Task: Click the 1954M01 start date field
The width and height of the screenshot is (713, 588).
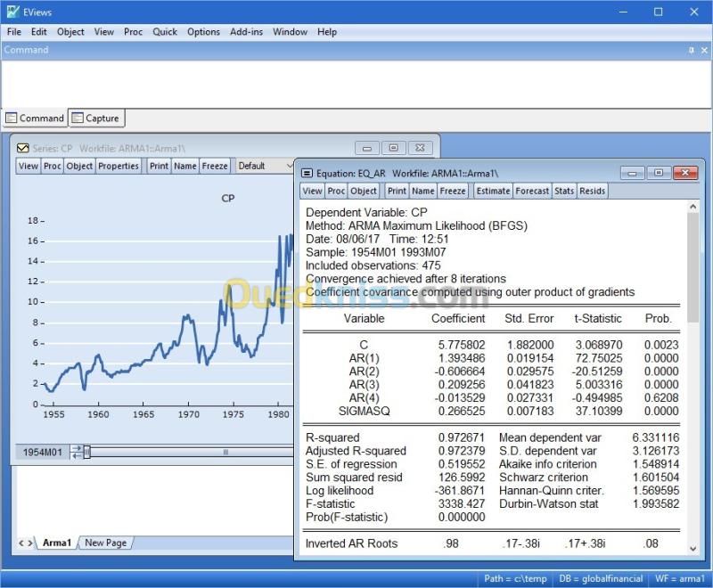Action: pyautogui.click(x=42, y=452)
